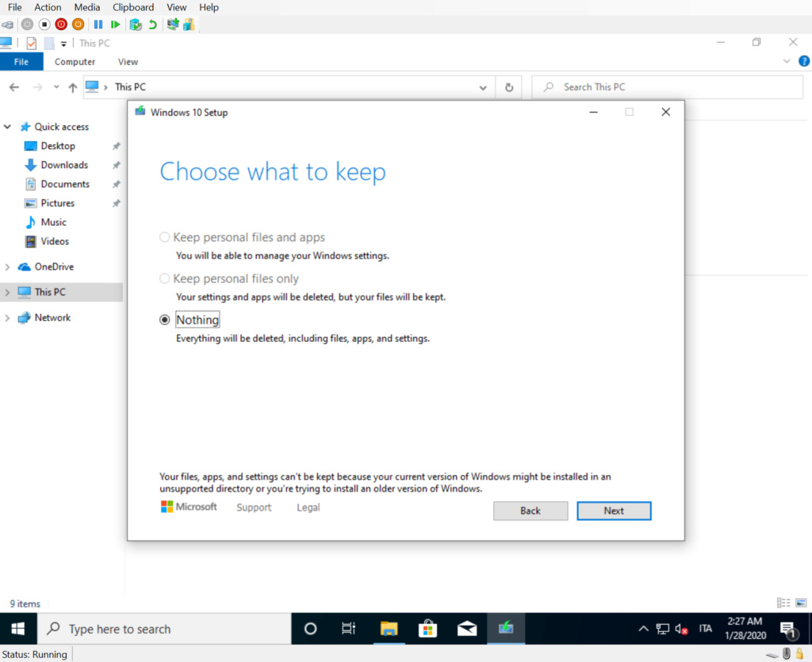Click the grey Start VM power icon

coord(28,25)
